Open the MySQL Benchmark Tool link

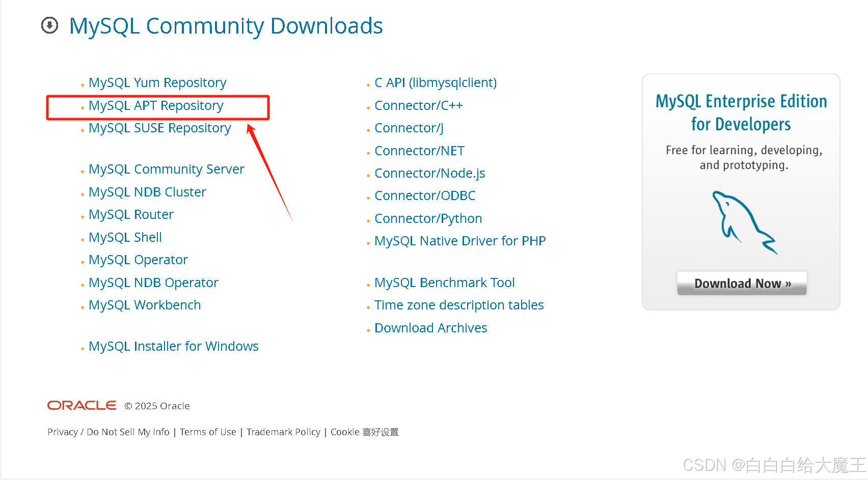445,283
